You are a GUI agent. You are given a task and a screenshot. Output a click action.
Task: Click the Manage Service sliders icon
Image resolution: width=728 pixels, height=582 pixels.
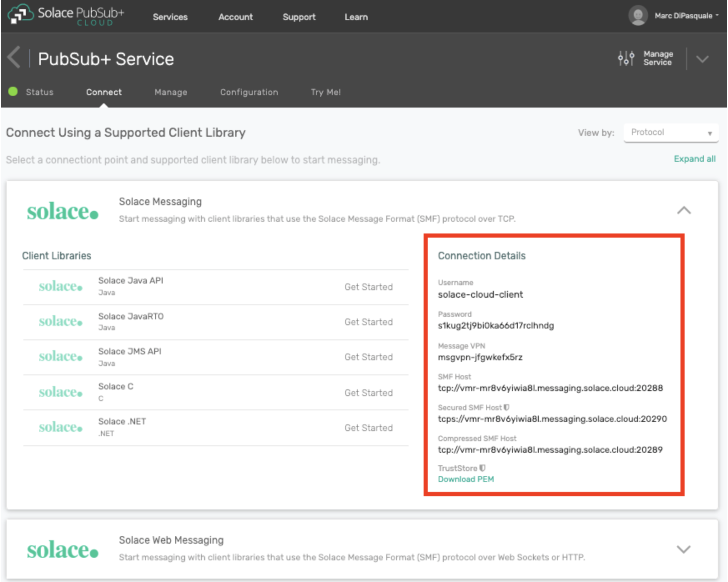625,58
